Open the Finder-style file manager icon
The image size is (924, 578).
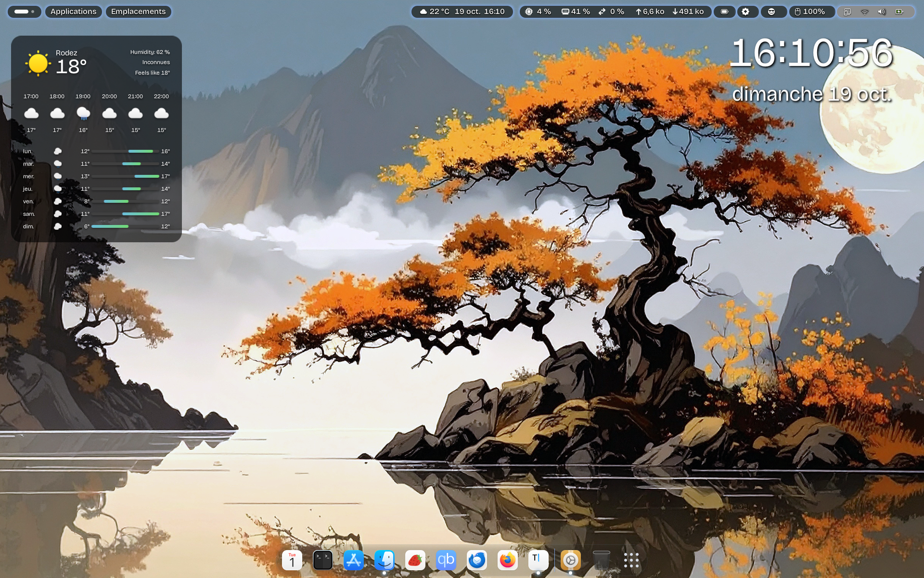pos(384,560)
